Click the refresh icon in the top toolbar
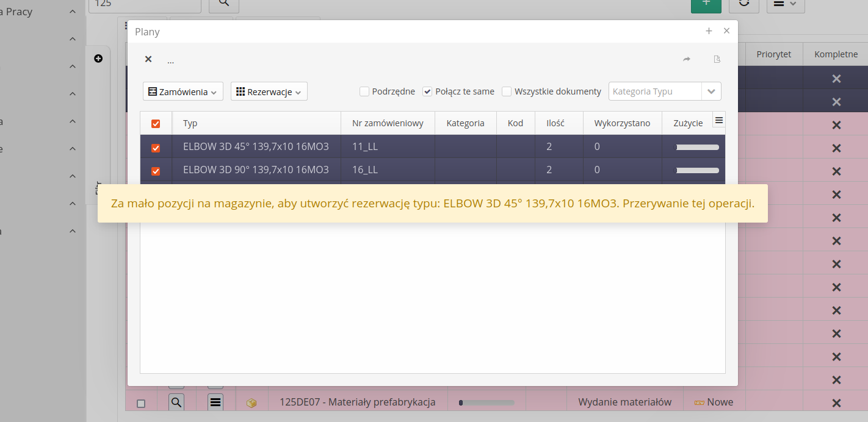 tap(743, 4)
